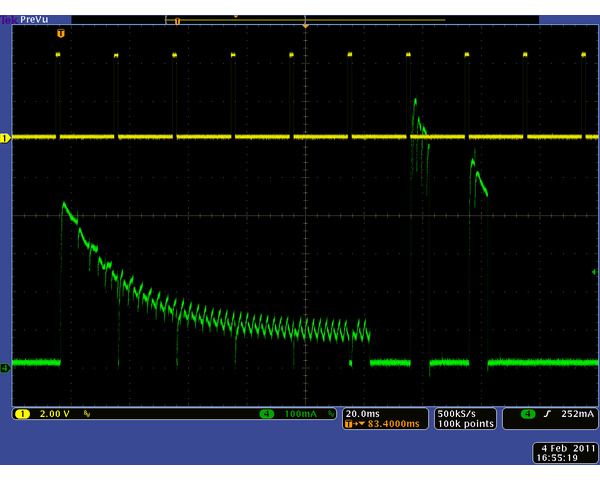This screenshot has width=600, height=480.
Task: Click the orange trigger point triangle at top center
Action: tap(305, 26)
